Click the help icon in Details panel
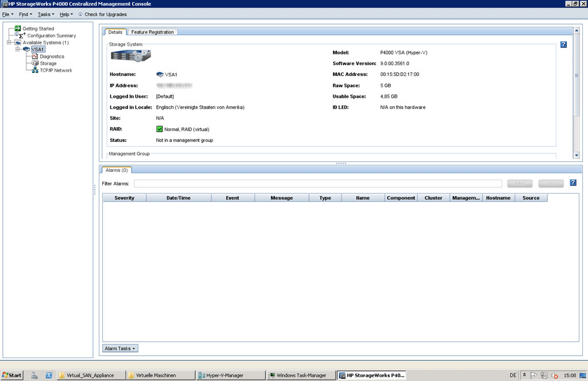This screenshot has width=588, height=381. pos(563,44)
